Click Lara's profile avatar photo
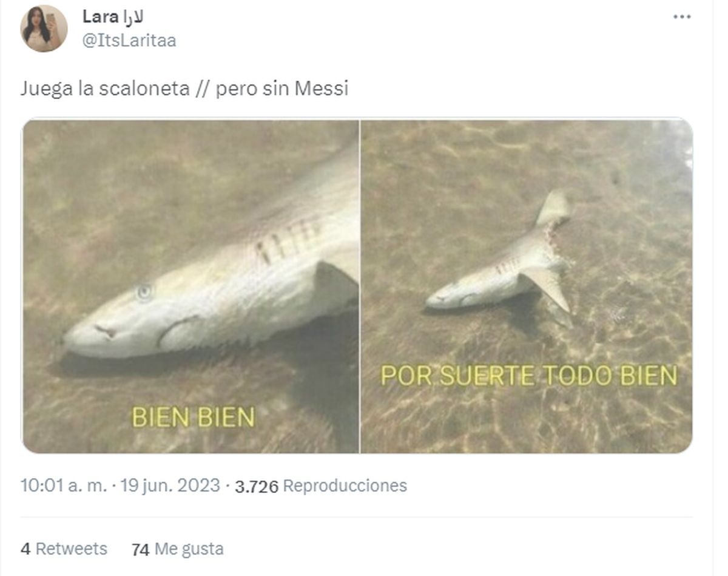The height and width of the screenshot is (576, 728). [x=44, y=29]
